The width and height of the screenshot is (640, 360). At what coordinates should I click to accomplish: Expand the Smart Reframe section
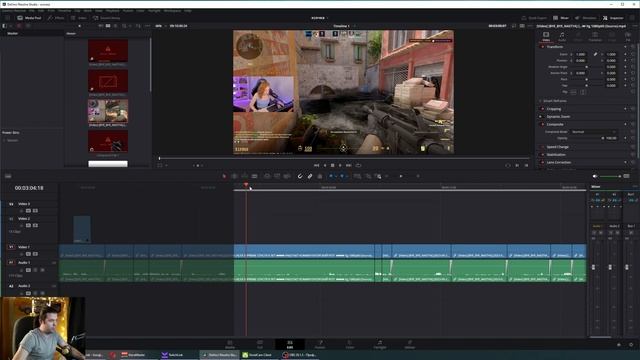pyautogui.click(x=555, y=101)
